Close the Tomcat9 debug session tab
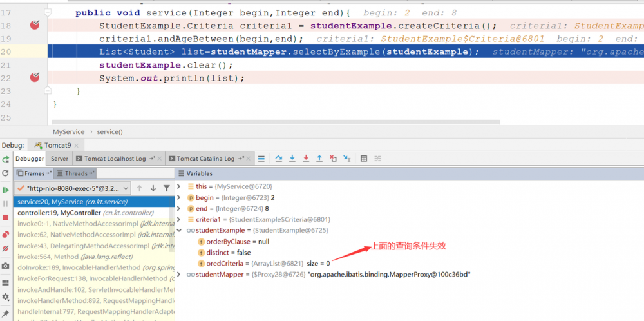The width and height of the screenshot is (644, 321). (77, 146)
